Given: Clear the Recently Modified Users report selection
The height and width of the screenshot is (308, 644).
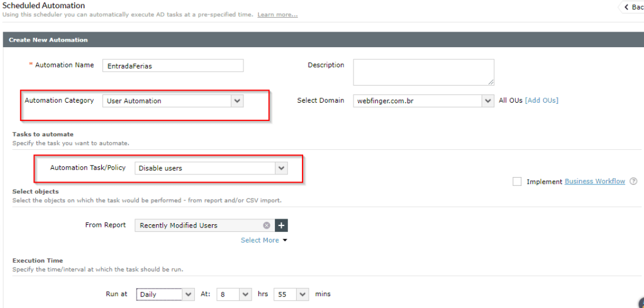Looking at the screenshot, I should 267,225.
